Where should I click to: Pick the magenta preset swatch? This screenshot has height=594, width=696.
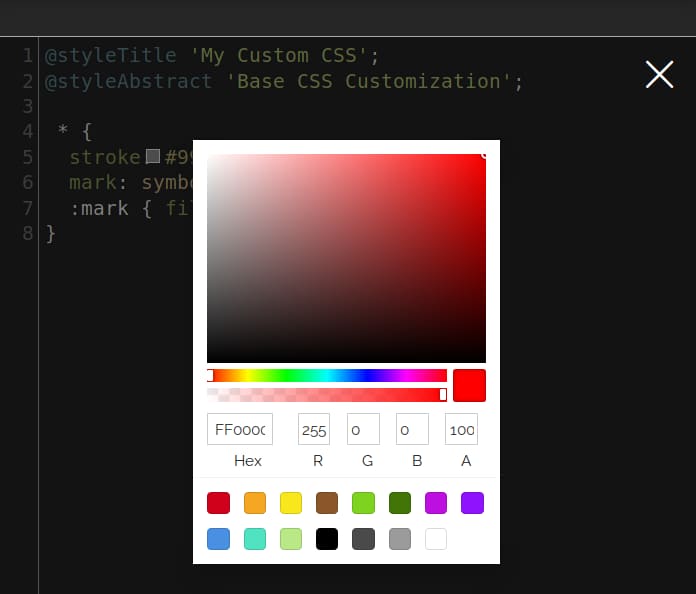436,503
